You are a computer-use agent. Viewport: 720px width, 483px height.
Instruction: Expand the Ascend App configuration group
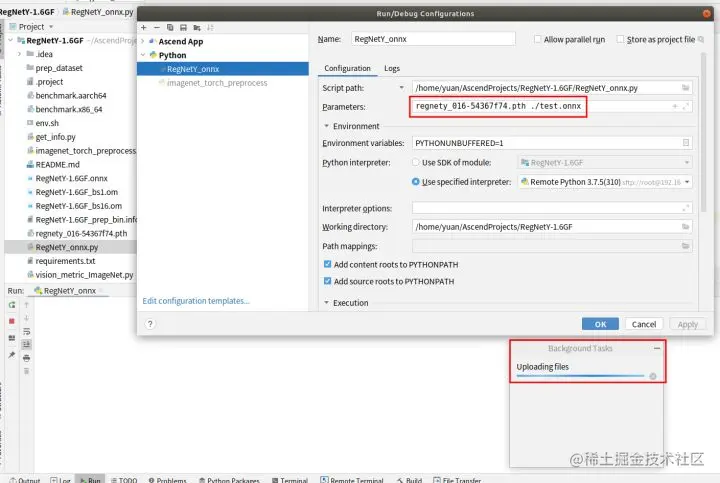click(143, 41)
